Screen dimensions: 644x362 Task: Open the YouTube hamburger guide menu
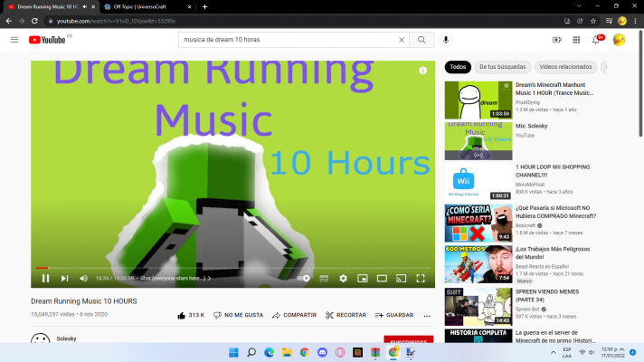coord(14,40)
